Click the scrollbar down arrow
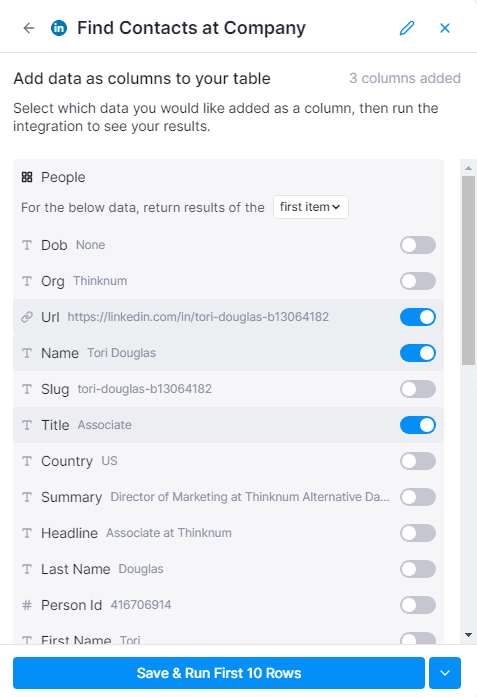Viewport: 477px width, 697px height. (x=468, y=635)
